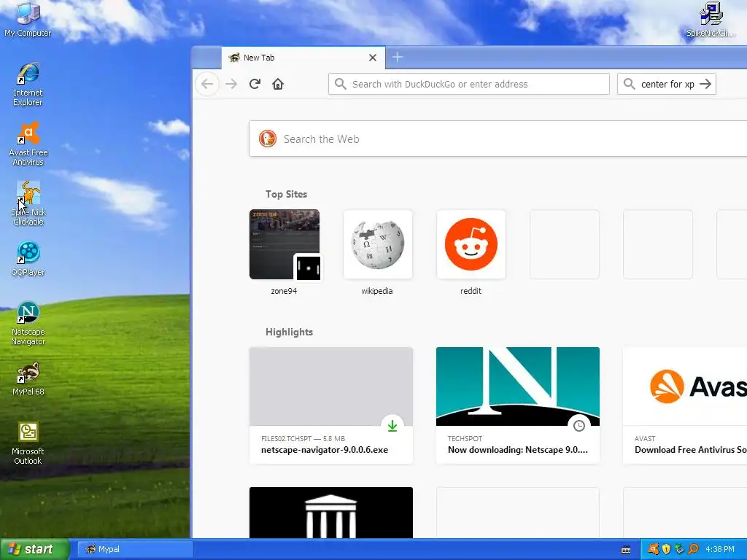Open Netscape Navigator desktop shortcut

(x=28, y=324)
